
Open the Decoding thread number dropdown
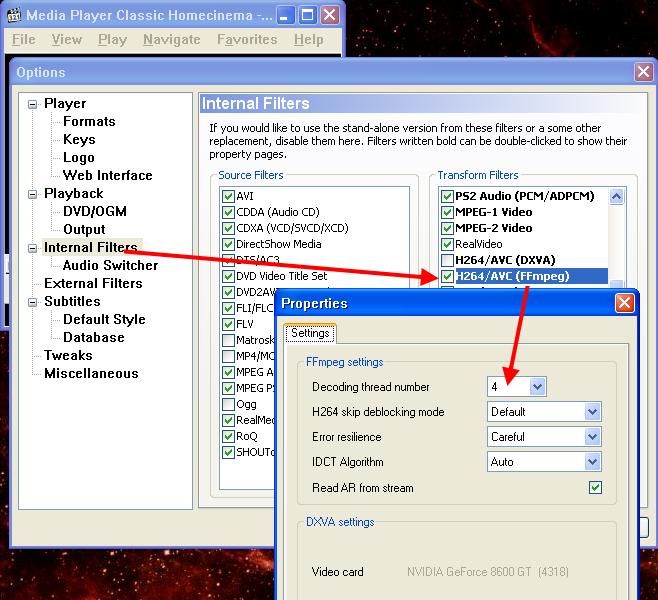pos(538,386)
